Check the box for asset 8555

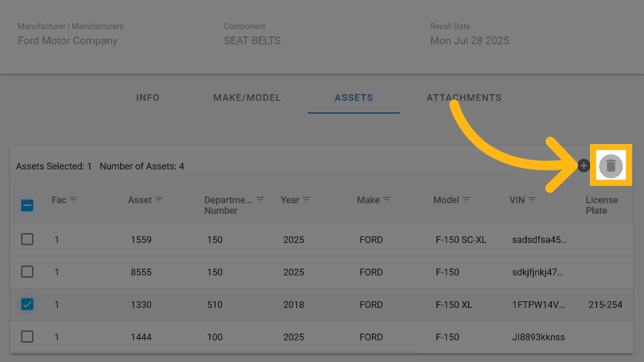27,272
